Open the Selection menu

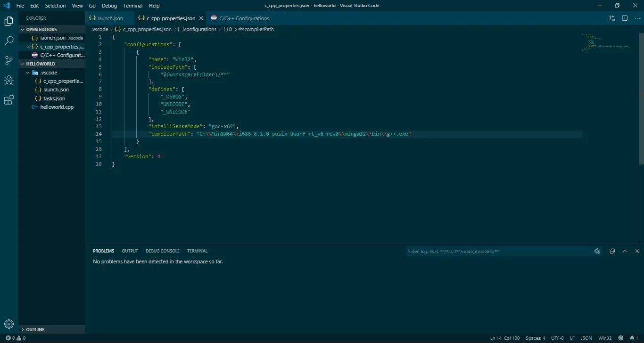pos(55,6)
